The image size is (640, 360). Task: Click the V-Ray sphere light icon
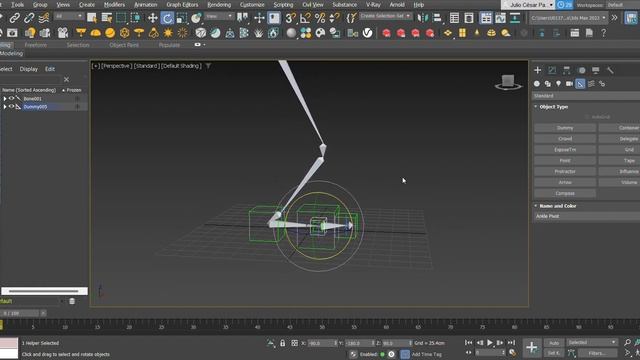tap(110, 33)
